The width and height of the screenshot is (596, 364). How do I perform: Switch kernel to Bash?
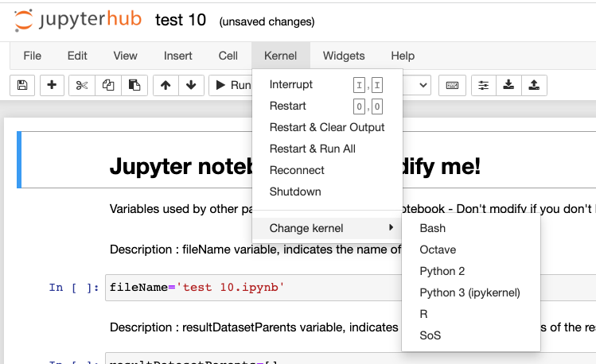click(x=471, y=228)
